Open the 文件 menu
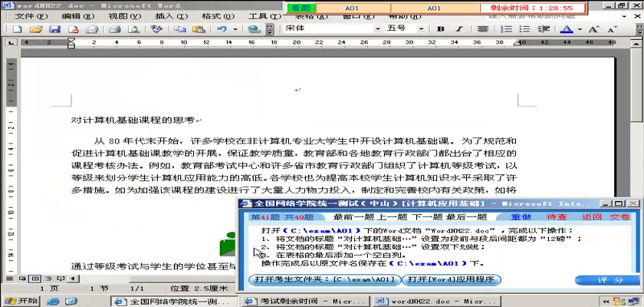This screenshot has height=307, width=644. [x=31, y=16]
